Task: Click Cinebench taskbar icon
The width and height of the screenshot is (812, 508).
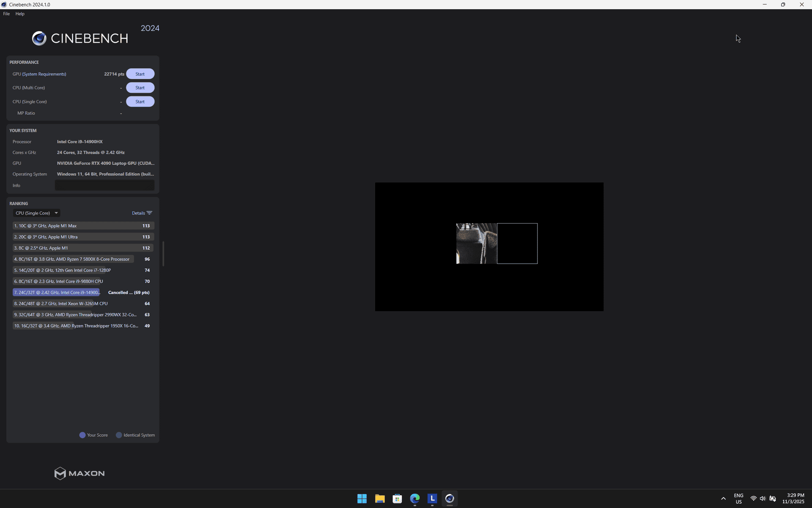Action: click(450, 499)
